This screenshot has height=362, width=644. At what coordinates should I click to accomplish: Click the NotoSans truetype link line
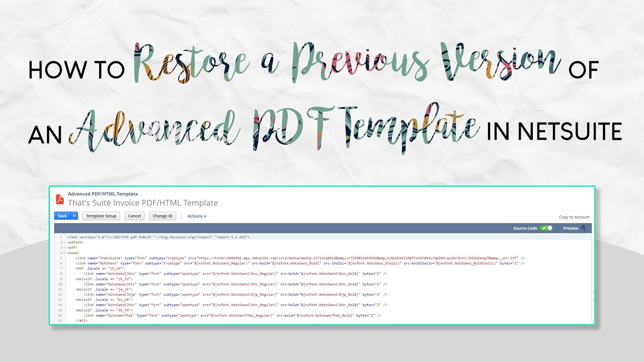coord(300,263)
